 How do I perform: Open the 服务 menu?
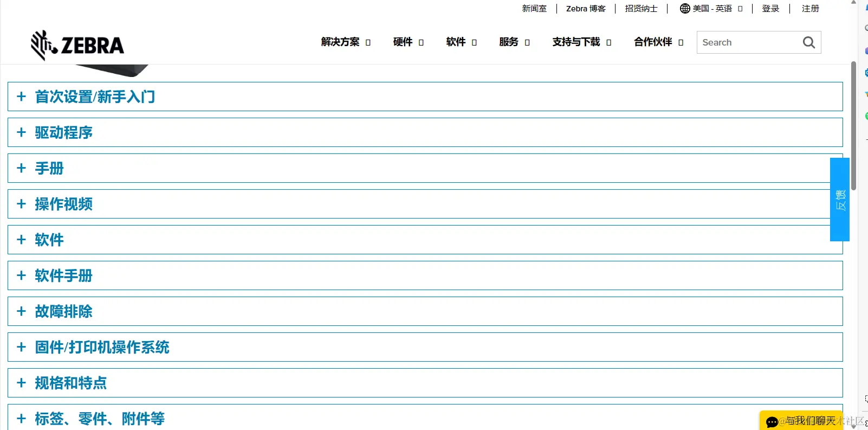514,42
